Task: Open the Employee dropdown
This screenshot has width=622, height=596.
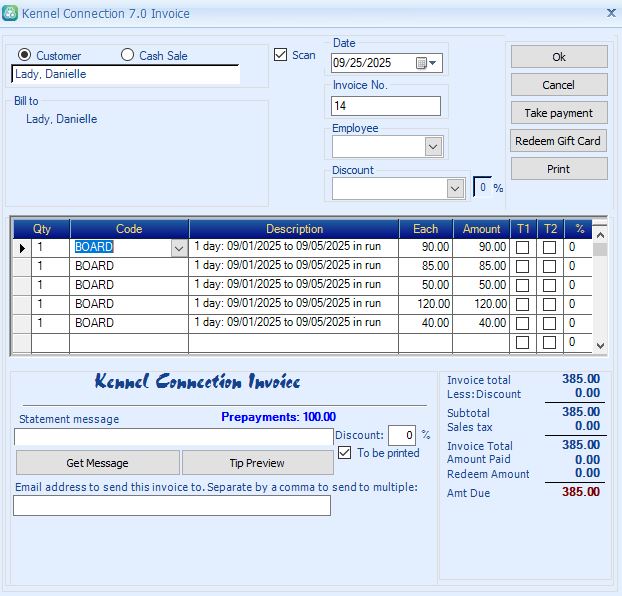Action: pyautogui.click(x=433, y=147)
